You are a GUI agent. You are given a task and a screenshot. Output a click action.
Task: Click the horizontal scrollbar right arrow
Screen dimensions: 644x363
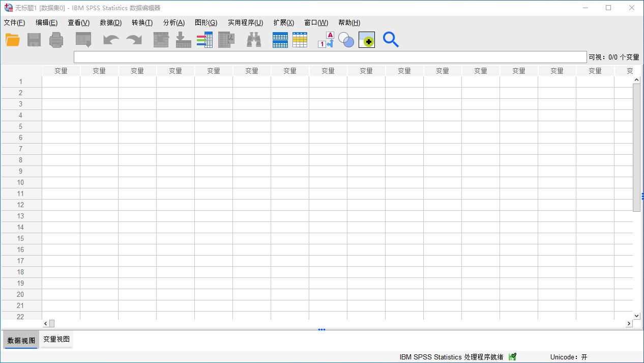629,323
